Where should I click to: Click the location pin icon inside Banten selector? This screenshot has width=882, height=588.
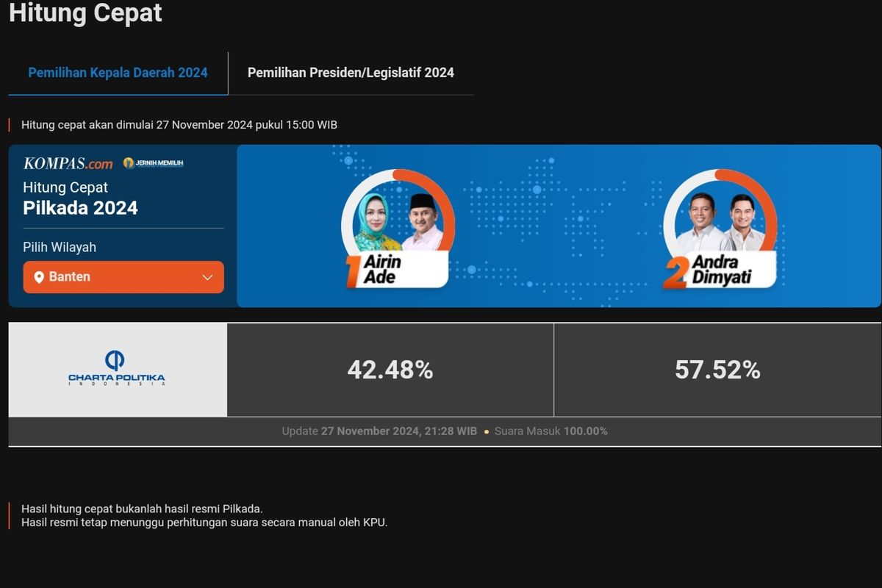click(x=39, y=276)
